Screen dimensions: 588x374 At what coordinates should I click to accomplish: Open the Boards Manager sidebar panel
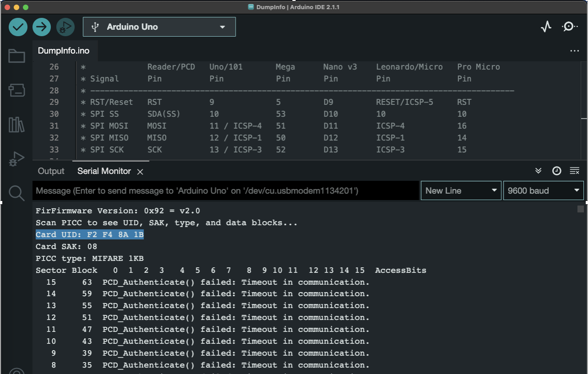click(x=16, y=90)
